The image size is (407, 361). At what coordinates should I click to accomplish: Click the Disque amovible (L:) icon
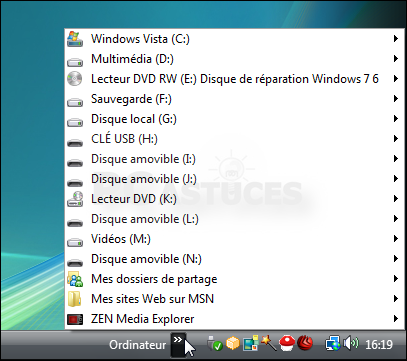tap(75, 223)
